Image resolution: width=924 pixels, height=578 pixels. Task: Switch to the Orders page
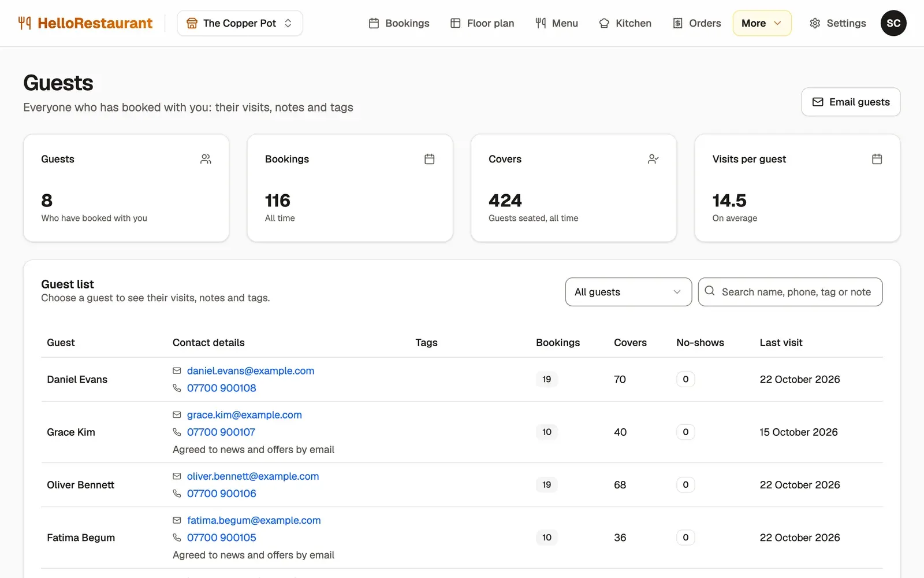tap(697, 23)
